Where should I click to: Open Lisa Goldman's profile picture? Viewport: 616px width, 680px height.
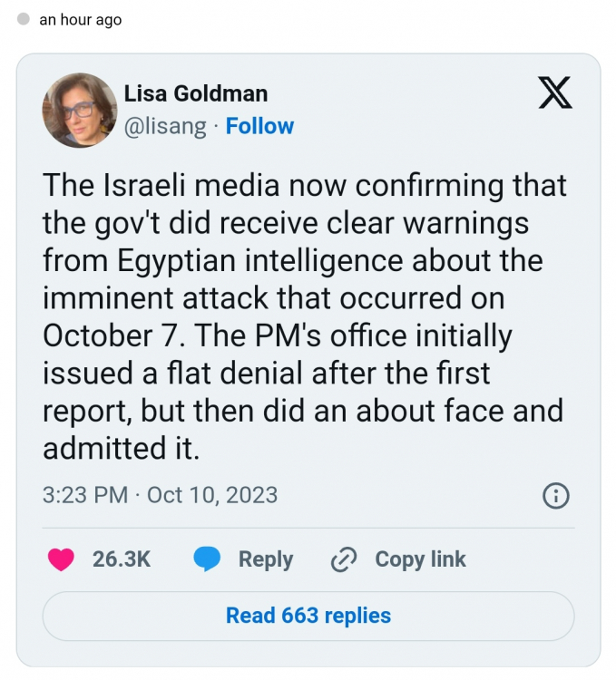(x=80, y=110)
